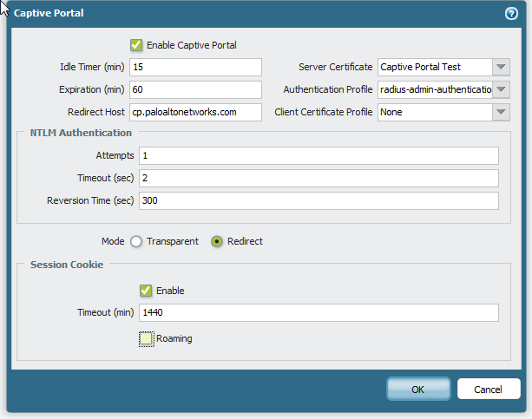Click the Server Certificate combo box text
The image size is (532, 419).
click(435, 67)
